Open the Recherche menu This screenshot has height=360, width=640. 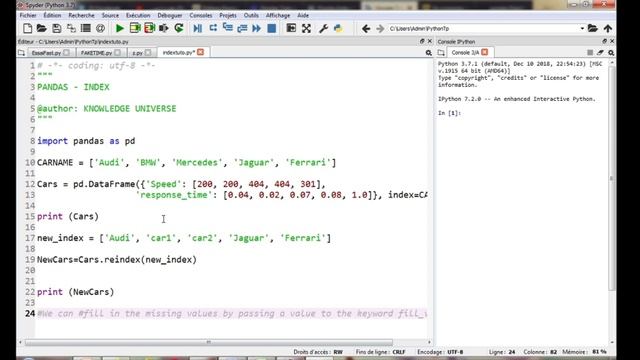click(x=81, y=16)
